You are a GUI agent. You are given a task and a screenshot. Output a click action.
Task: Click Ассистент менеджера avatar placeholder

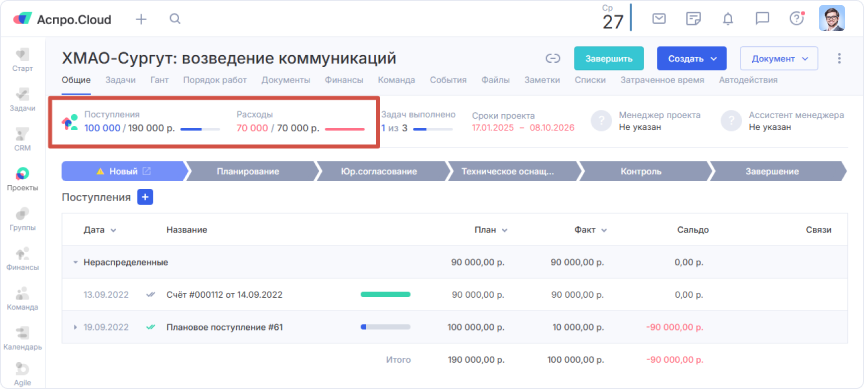click(731, 121)
